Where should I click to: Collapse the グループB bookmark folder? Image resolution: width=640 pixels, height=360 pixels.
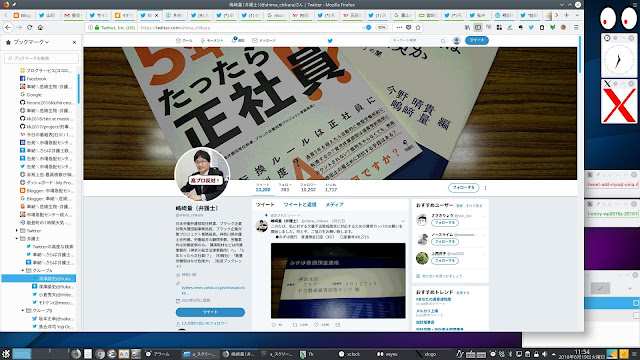(x=23, y=310)
